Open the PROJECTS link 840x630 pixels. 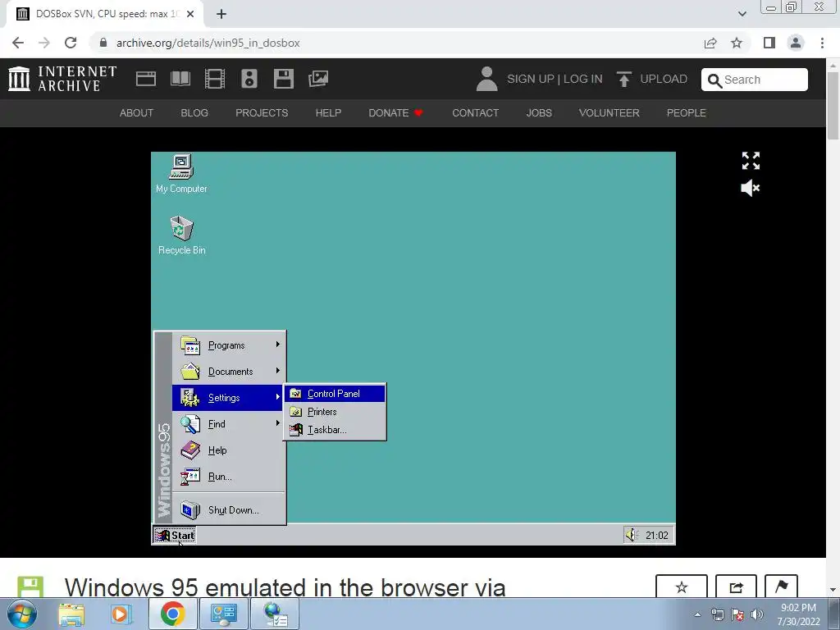click(x=262, y=113)
